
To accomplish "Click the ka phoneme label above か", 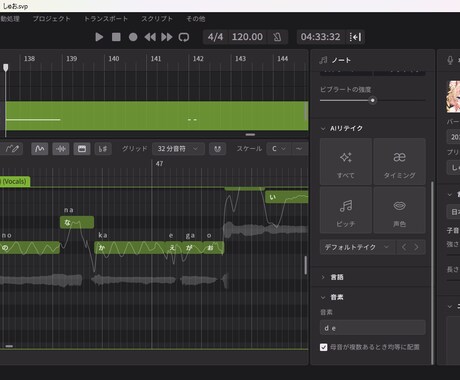I will (x=103, y=235).
